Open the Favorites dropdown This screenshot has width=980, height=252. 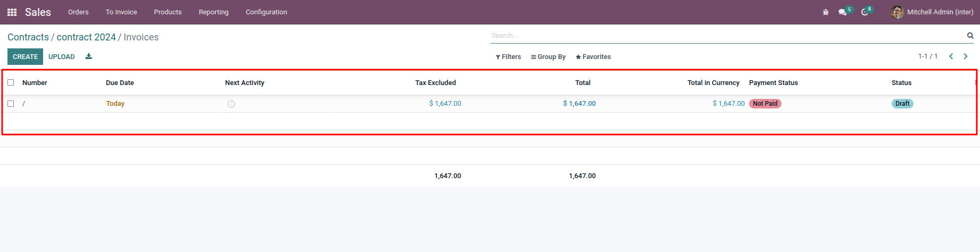(593, 57)
